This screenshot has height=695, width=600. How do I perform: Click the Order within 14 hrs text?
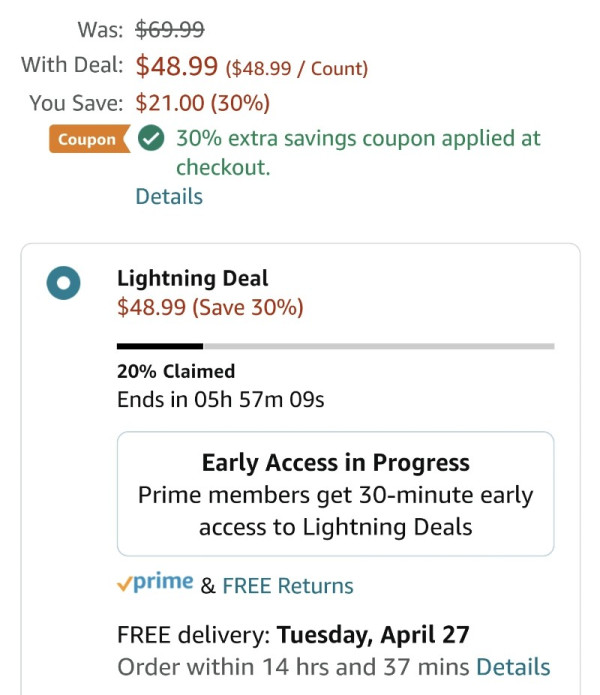[293, 667]
